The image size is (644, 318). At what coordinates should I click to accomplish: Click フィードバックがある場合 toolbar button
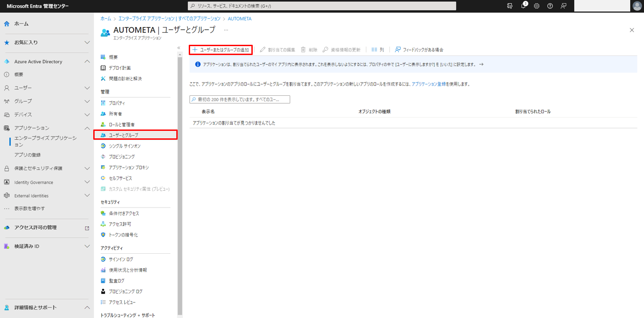tap(419, 50)
